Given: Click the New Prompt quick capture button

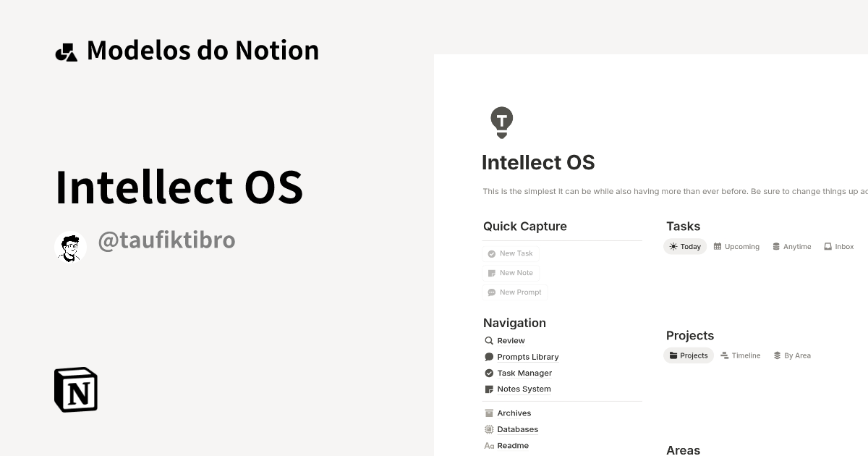Looking at the screenshot, I should pos(514,292).
